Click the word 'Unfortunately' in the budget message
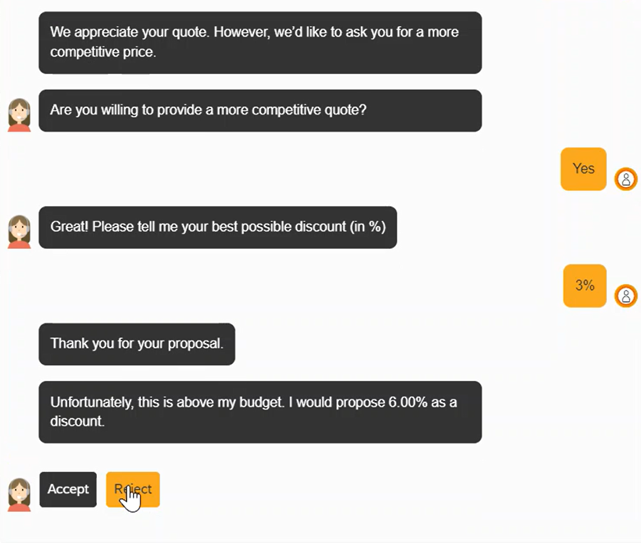 pos(92,403)
